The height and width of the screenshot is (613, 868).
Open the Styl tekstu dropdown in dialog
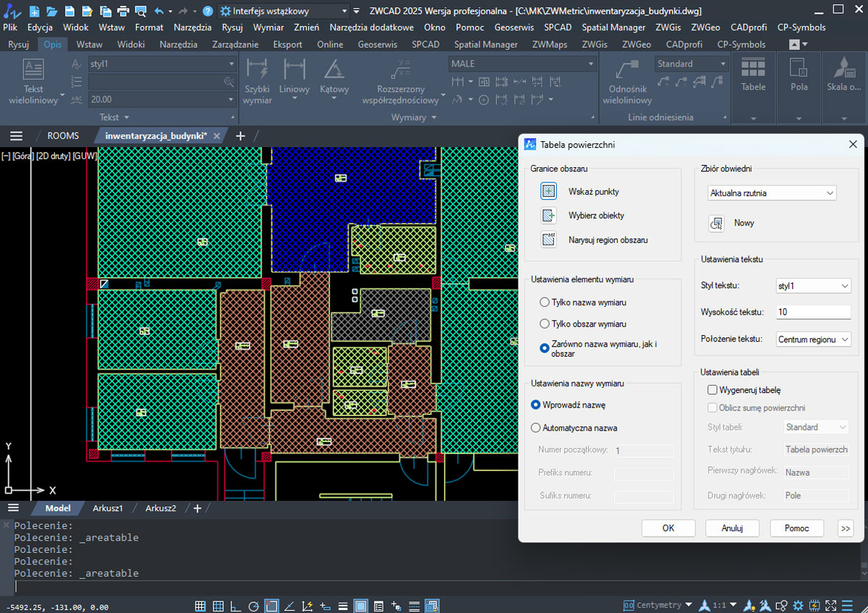(x=813, y=286)
